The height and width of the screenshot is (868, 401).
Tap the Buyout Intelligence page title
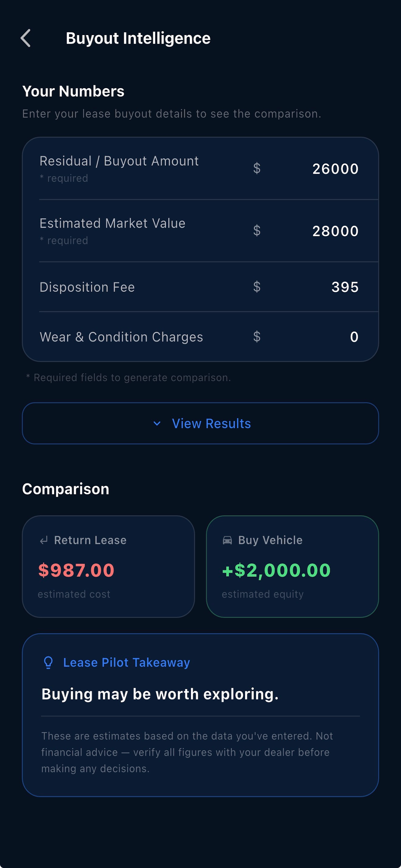pos(138,38)
